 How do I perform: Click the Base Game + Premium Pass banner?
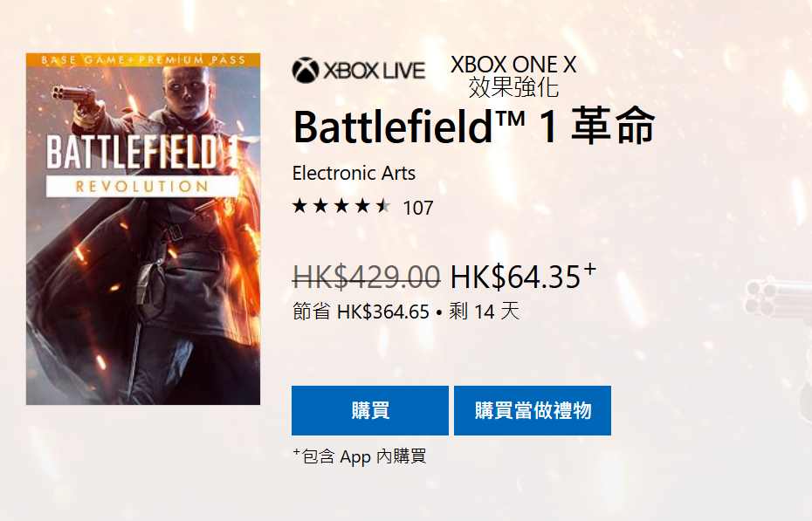point(143,60)
